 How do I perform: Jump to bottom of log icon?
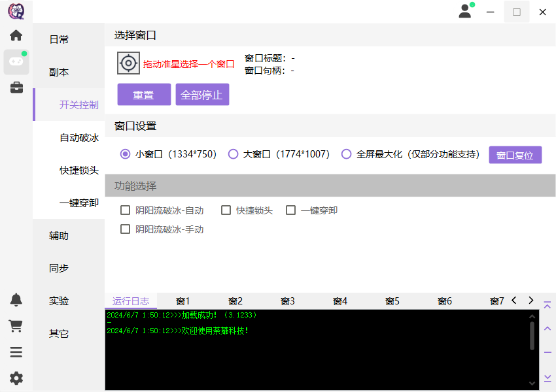[547, 378]
